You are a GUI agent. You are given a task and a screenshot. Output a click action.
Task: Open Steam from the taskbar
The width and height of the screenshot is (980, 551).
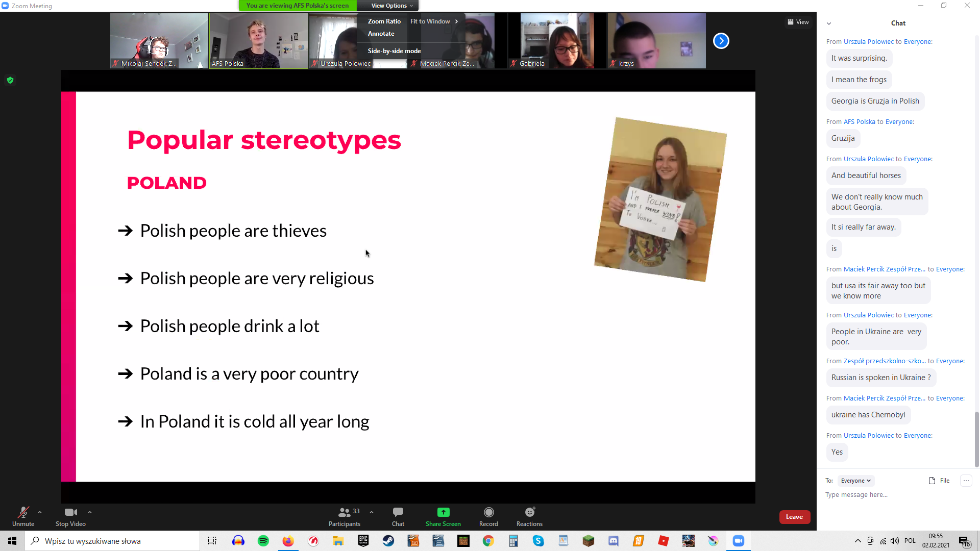tap(388, 541)
